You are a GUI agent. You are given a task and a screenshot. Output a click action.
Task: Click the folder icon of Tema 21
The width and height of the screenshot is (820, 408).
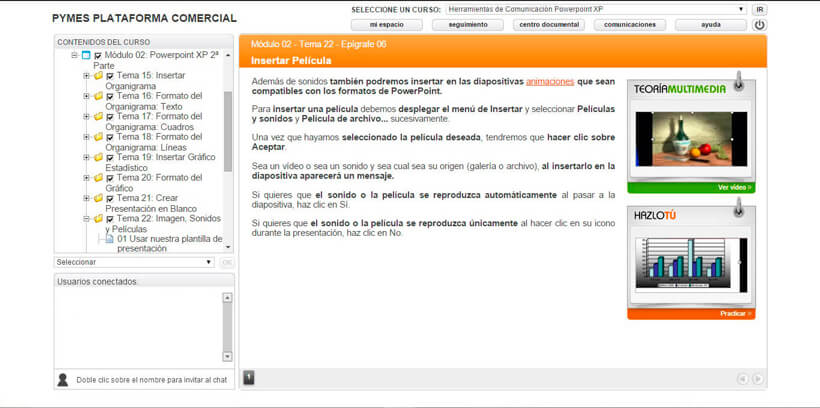click(98, 198)
